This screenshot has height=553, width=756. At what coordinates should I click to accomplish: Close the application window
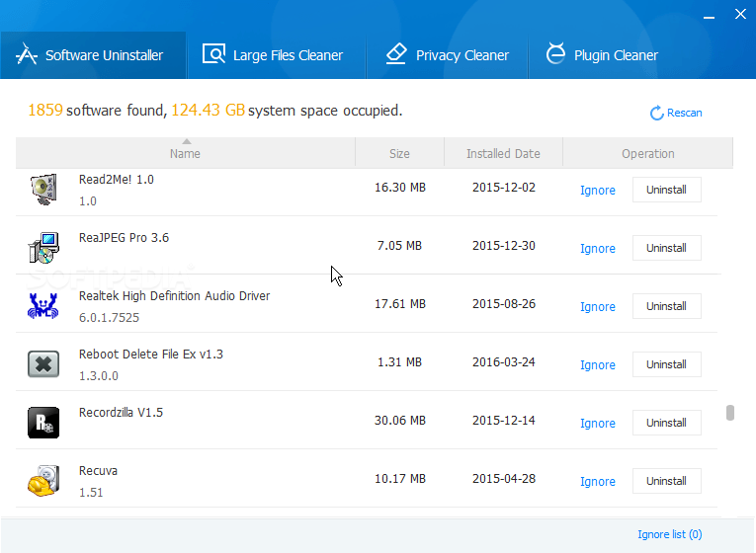pyautogui.click(x=740, y=14)
